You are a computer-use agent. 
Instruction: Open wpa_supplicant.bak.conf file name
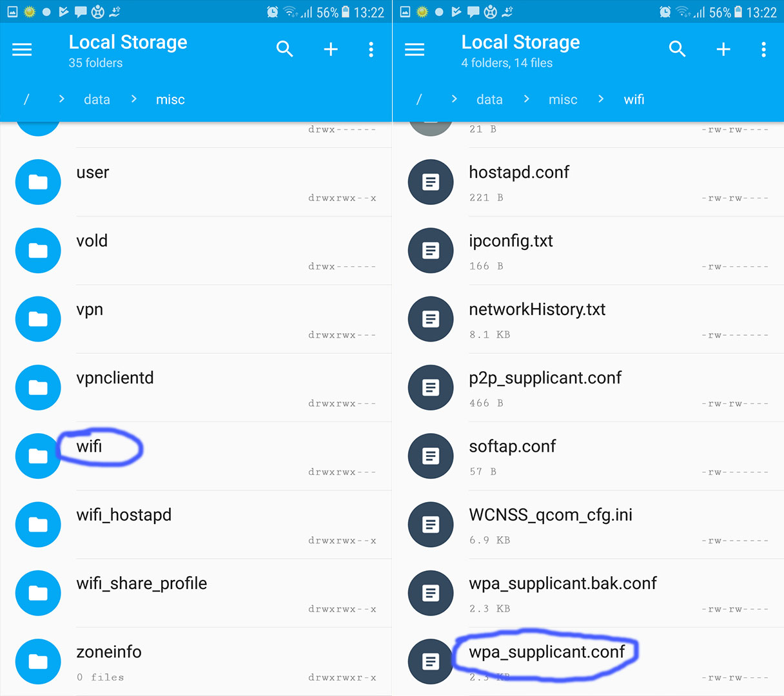click(563, 584)
